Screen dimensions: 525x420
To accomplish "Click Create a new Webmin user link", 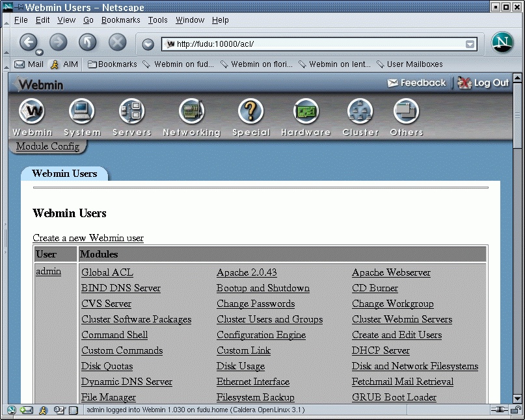I will click(88, 238).
